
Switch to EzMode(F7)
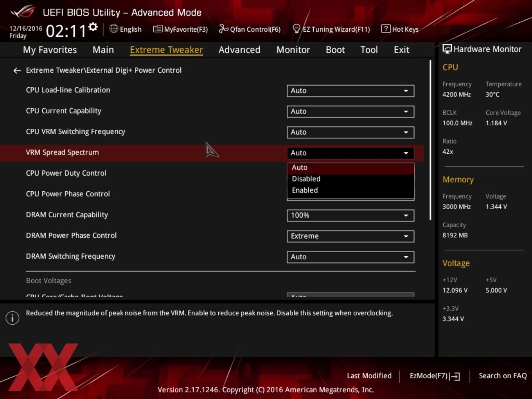pos(435,376)
